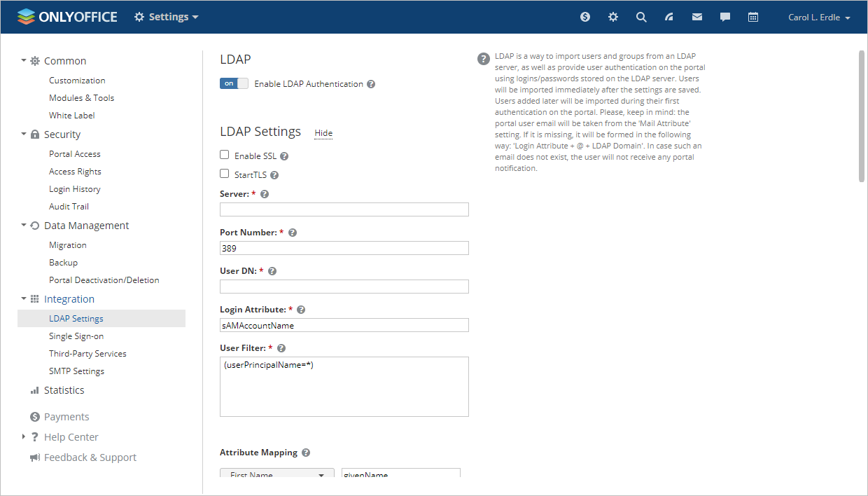Click the help icon next to Enable LDAP Authentication

[x=371, y=83]
